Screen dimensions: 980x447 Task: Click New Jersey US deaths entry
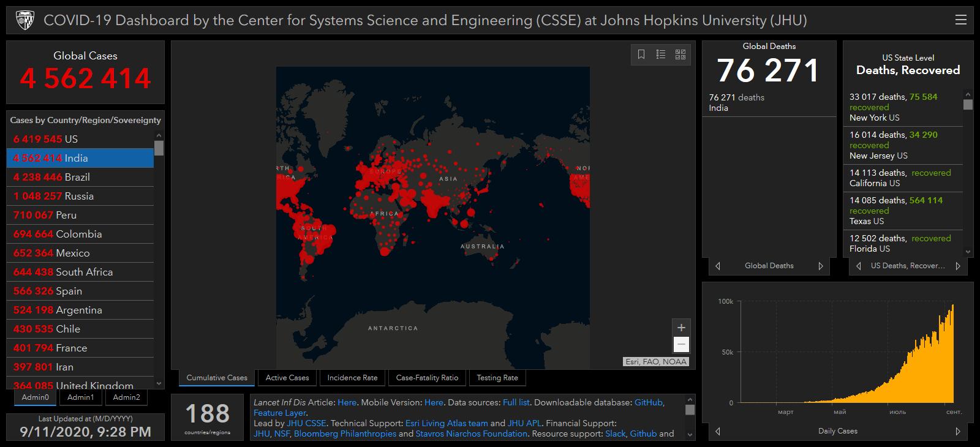point(903,145)
